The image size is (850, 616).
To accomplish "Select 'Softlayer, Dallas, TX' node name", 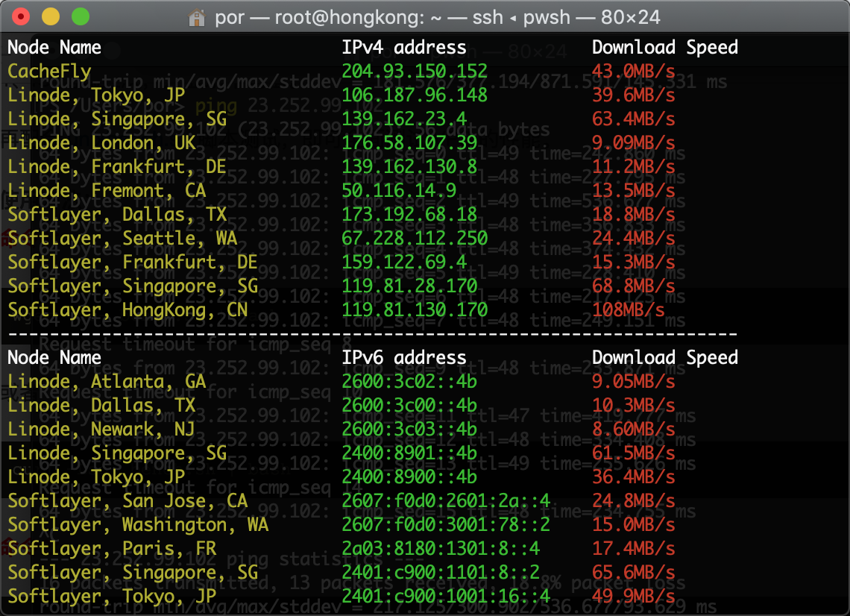I will point(117,214).
